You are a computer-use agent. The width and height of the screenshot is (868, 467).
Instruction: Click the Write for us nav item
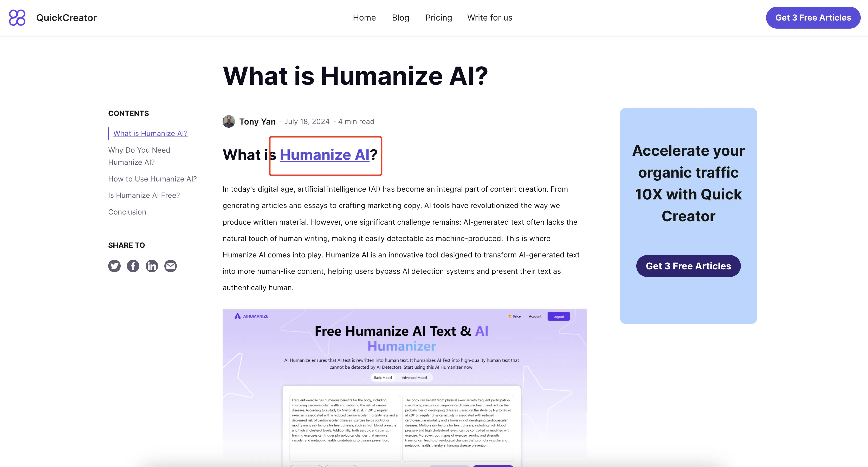coord(490,17)
